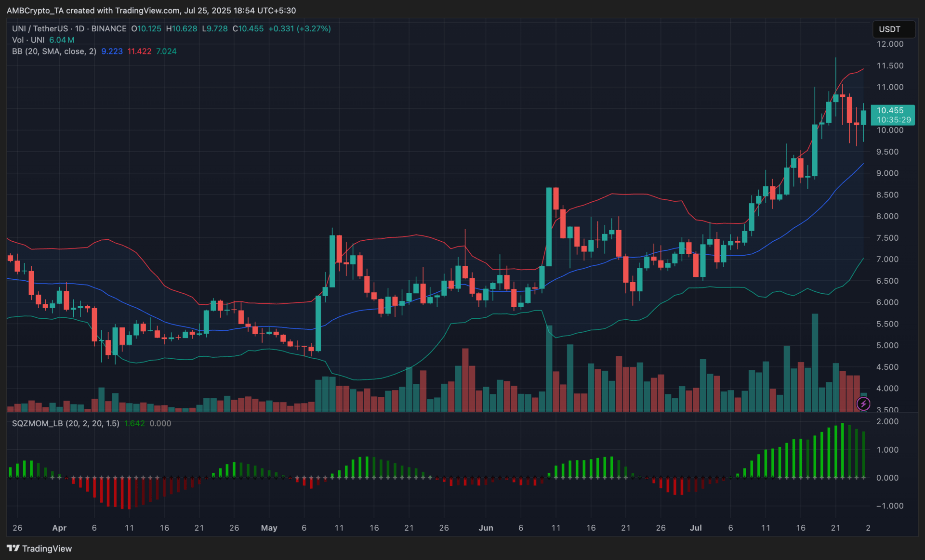The height and width of the screenshot is (560, 925).
Task: Click the BB (20, SMA, close, 2) indicator label
Action: [x=54, y=52]
